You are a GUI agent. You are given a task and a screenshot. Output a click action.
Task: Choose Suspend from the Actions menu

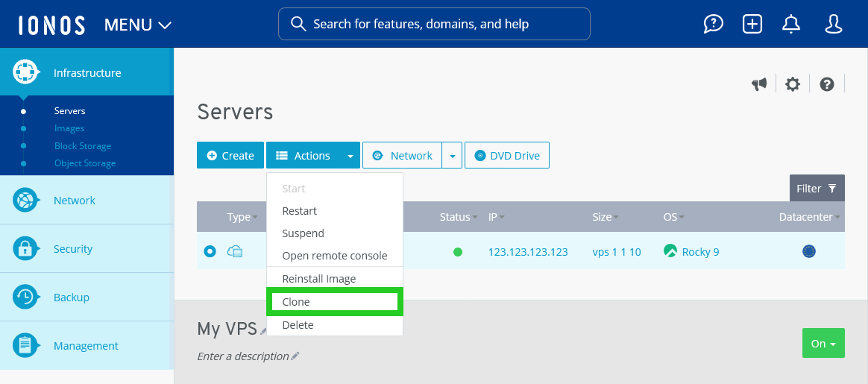[334, 233]
